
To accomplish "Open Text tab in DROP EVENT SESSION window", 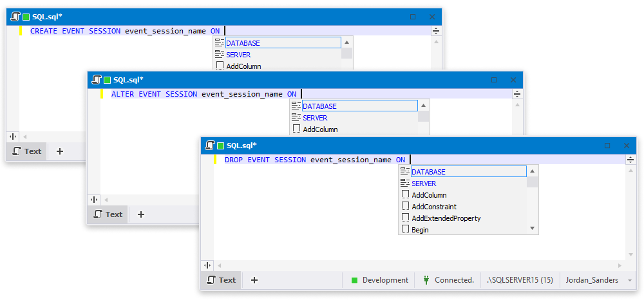I will click(222, 280).
